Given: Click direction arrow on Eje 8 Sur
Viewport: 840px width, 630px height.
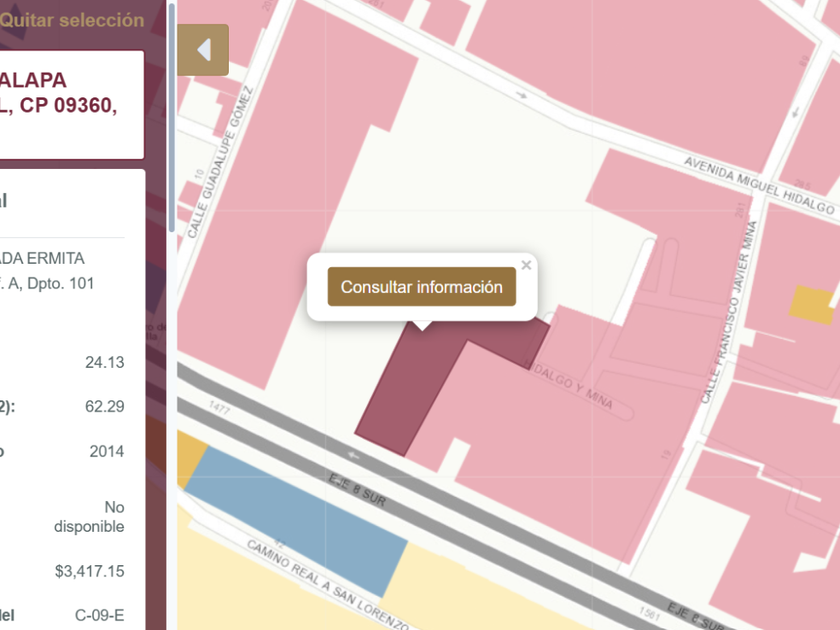Looking at the screenshot, I should pos(352,455).
